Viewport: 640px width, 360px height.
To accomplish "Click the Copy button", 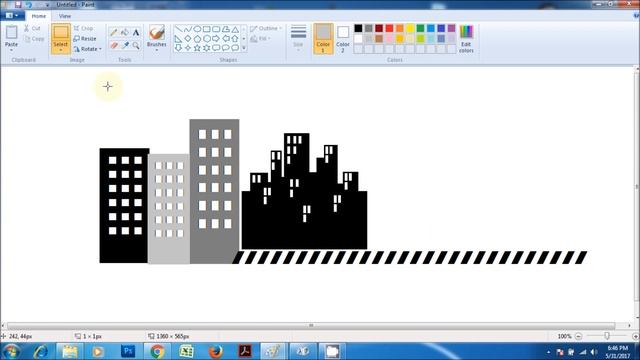I will 34,39.
